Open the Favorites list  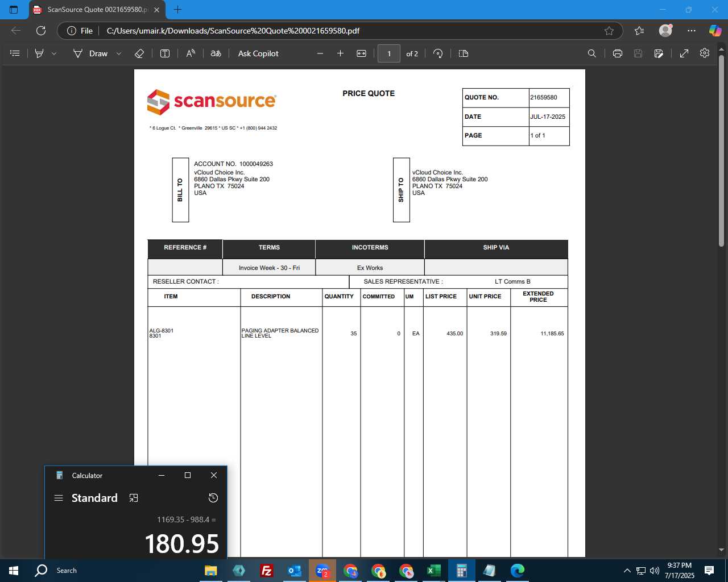pyautogui.click(x=639, y=31)
